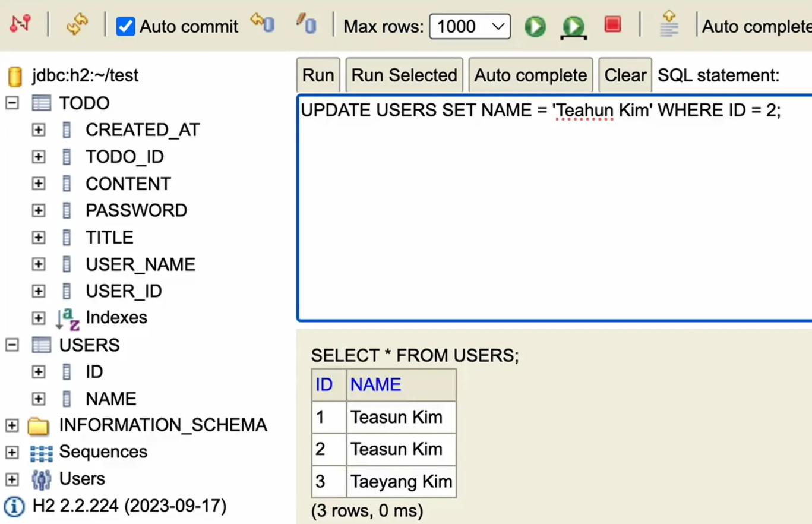Viewport: 812px width, 524px height.
Task: Expand the INFORMATION_SCHEMA folder
Action: click(x=12, y=425)
